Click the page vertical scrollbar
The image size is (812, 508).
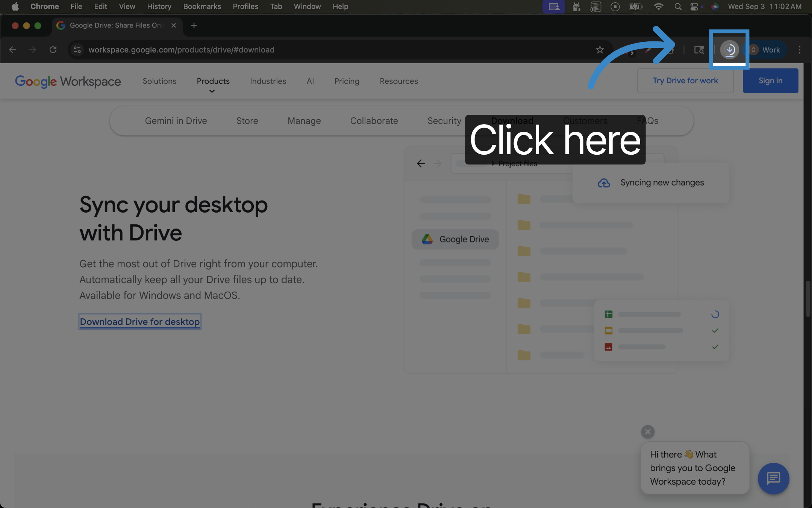(807, 299)
